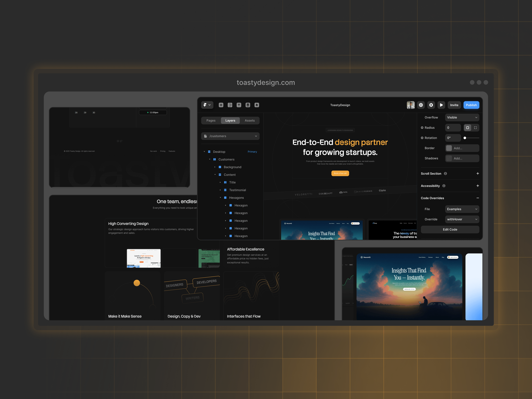Click the Invite button

pos(454,105)
